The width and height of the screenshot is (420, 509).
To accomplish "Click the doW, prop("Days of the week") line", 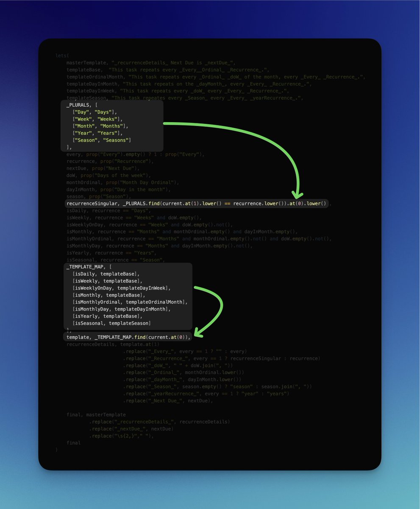I will (108, 175).
